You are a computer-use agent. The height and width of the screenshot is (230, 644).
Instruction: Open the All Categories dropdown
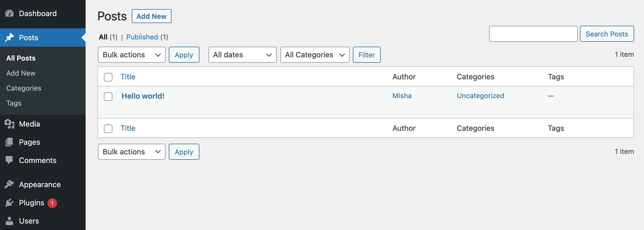click(x=315, y=55)
